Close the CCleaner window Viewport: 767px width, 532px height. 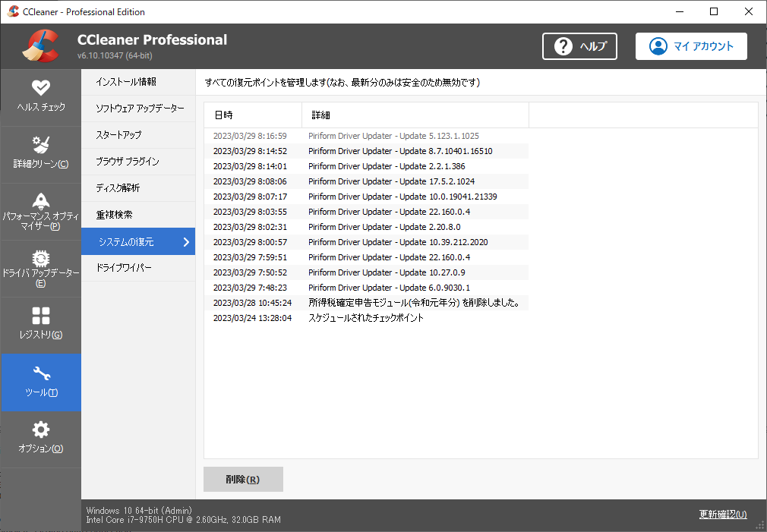[x=749, y=11]
